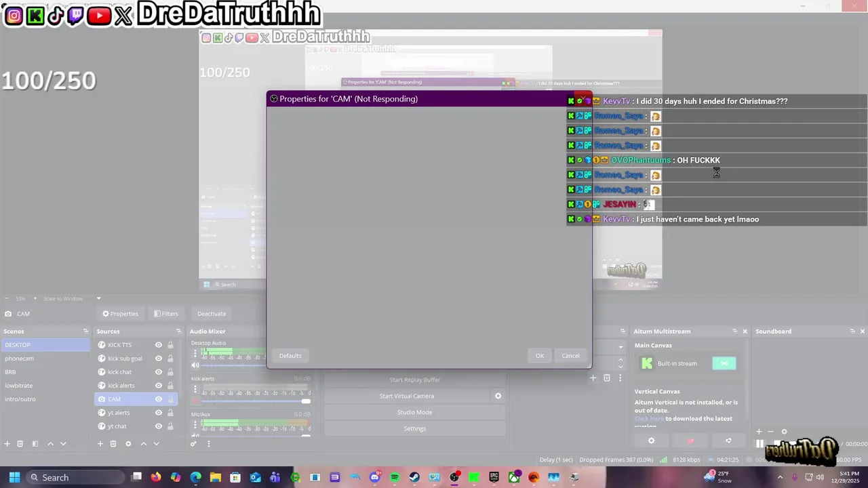
Task: Move source down in the Sources list
Action: pos(156,444)
